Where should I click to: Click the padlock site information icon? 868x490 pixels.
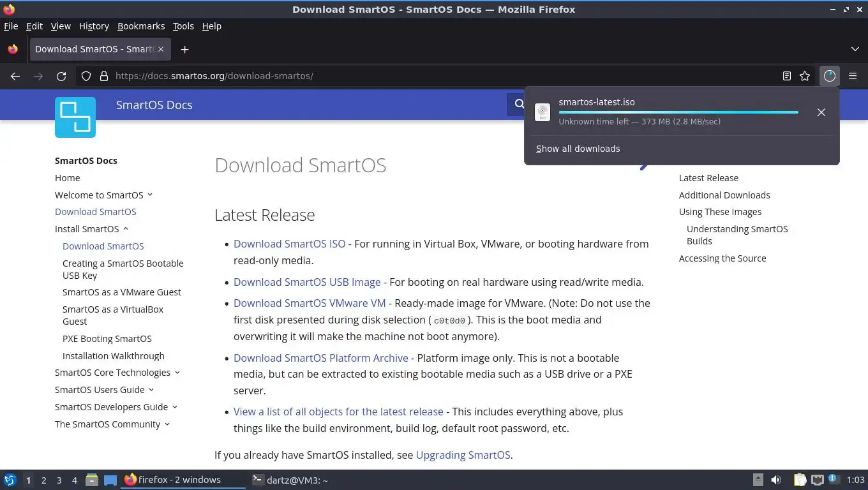pyautogui.click(x=104, y=76)
